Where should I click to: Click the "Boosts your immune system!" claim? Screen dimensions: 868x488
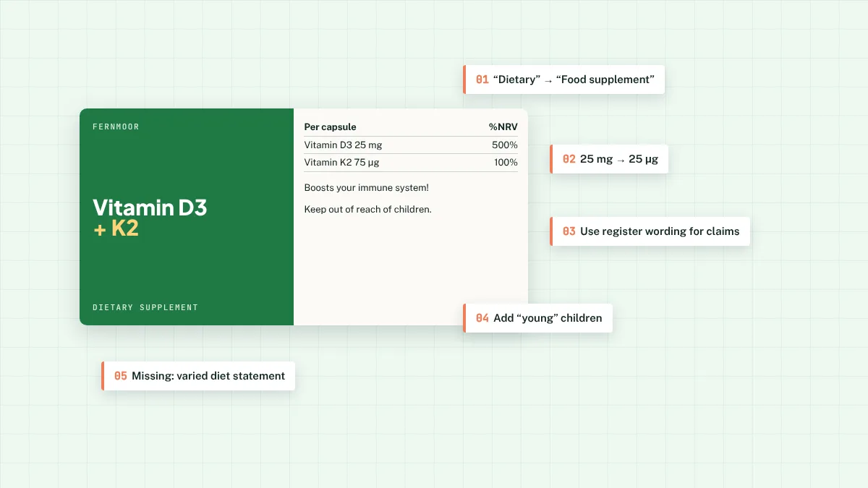[x=367, y=188]
